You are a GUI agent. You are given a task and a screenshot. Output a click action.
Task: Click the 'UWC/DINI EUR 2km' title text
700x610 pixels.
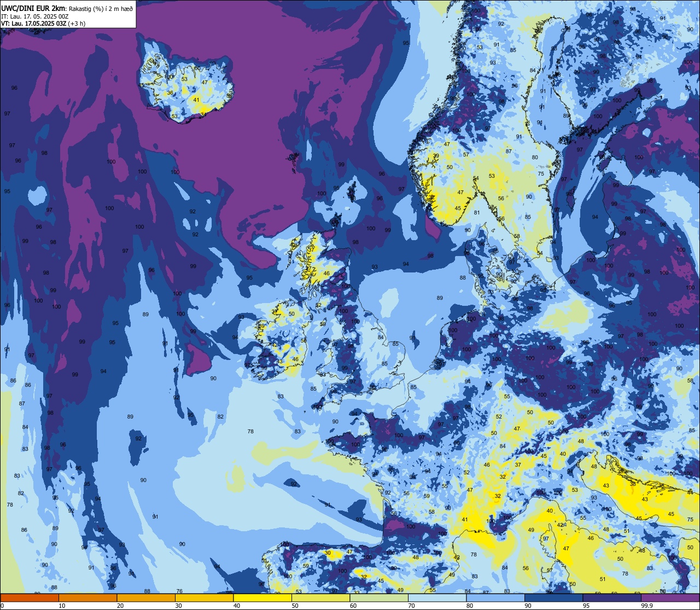point(33,8)
